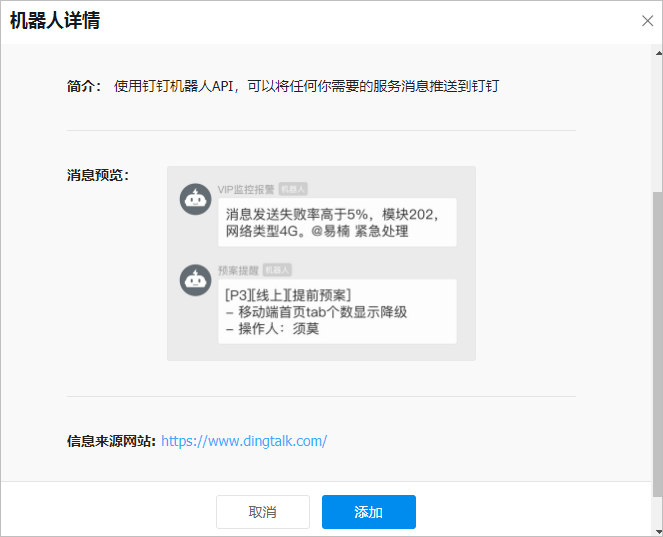Click the 机器人详情 dialog title

point(55,20)
